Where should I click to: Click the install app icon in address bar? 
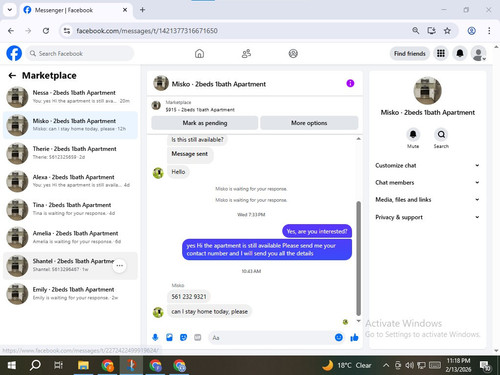click(x=431, y=31)
